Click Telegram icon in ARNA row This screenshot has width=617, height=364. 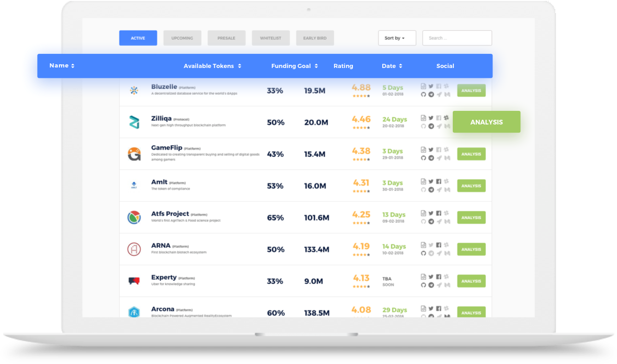pyautogui.click(x=431, y=253)
